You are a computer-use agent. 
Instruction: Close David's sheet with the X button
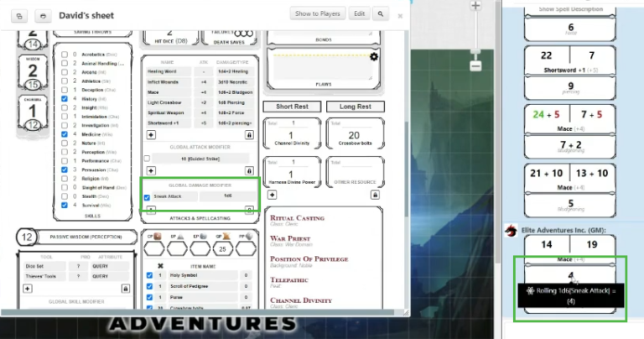[400, 17]
